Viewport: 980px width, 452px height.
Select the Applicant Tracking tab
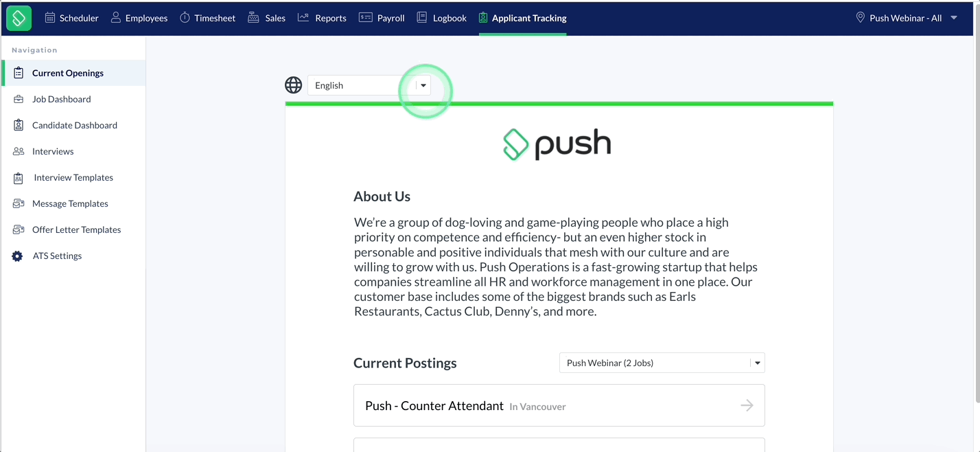(x=523, y=18)
